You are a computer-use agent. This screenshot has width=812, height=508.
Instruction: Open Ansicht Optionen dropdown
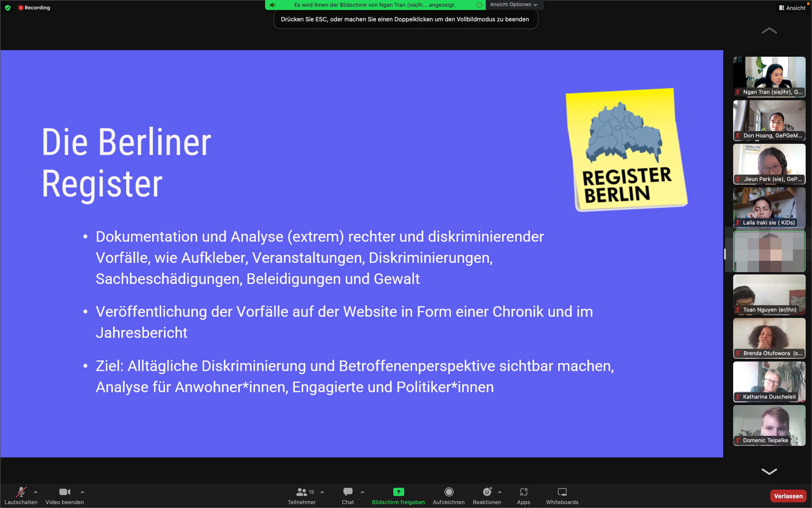(x=513, y=5)
